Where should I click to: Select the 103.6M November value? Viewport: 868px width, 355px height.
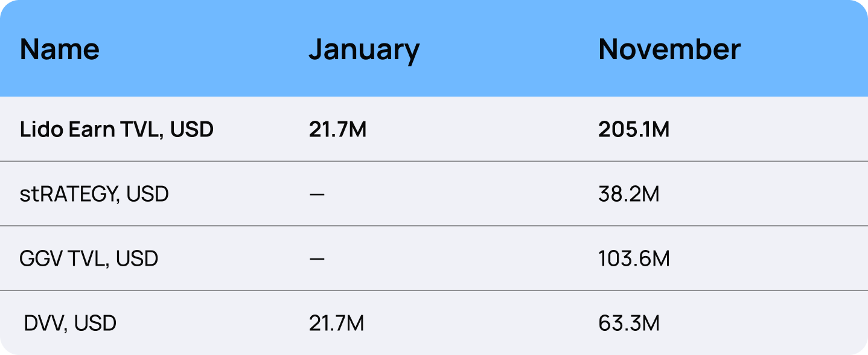coord(634,259)
